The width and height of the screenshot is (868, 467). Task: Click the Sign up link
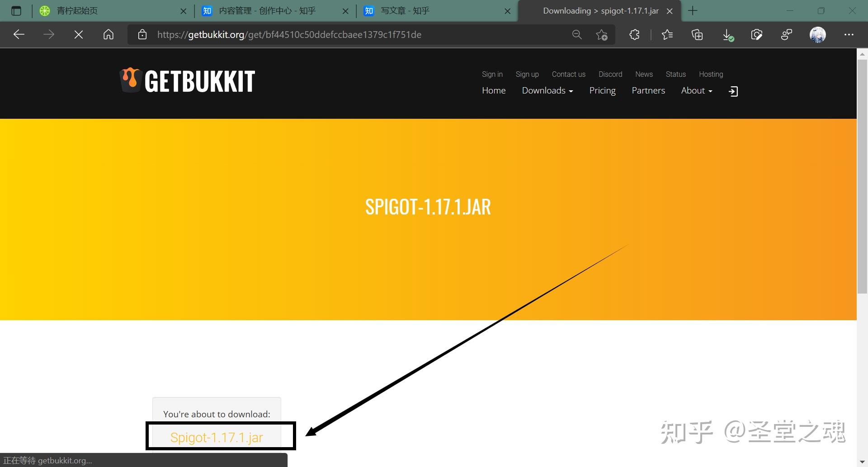coord(527,74)
